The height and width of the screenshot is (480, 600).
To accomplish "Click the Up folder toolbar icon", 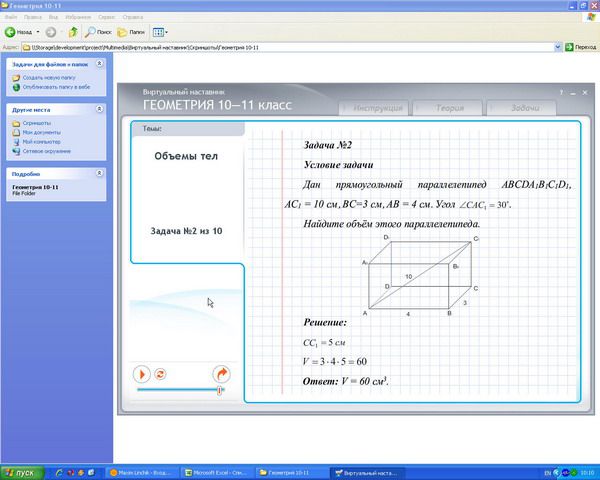I will 73,32.
